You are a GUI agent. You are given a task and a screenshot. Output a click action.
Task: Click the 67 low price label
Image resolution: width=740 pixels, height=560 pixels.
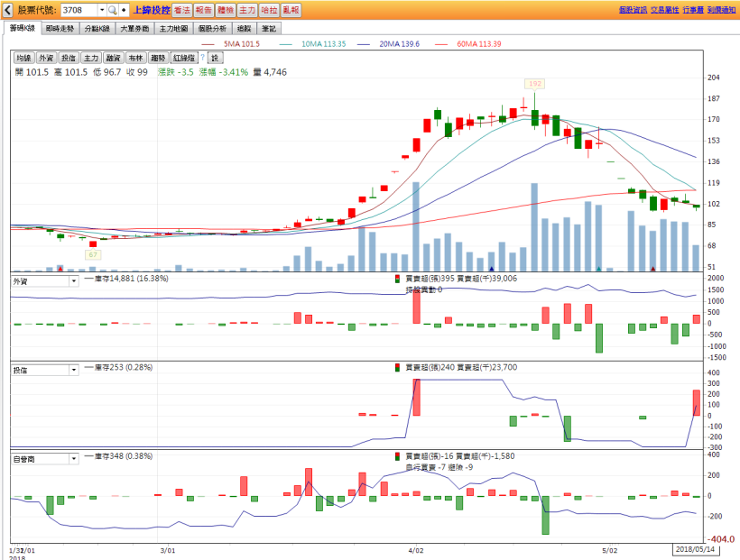(x=92, y=255)
